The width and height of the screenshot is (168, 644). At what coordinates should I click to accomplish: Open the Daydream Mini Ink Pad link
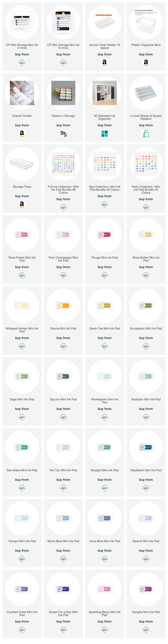coord(146,470)
